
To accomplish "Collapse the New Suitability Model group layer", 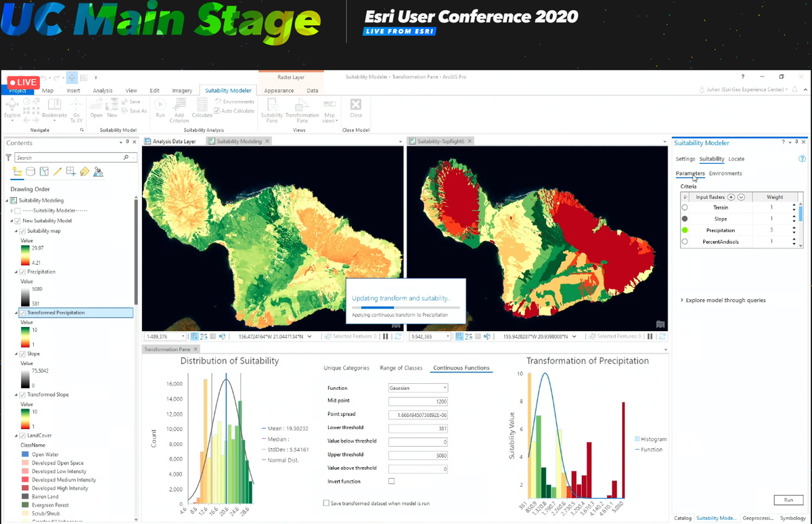I will point(13,221).
